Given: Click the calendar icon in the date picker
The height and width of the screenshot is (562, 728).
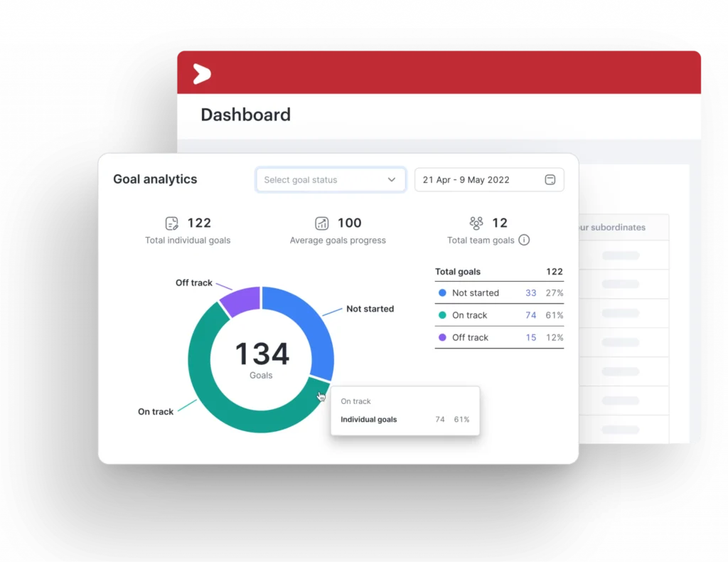Looking at the screenshot, I should coord(550,179).
